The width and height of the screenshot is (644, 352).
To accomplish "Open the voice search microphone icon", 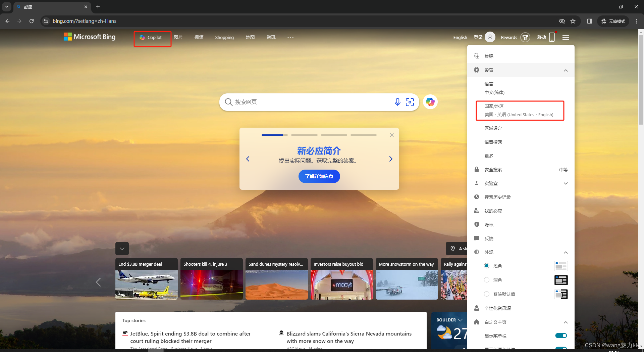I will [397, 102].
